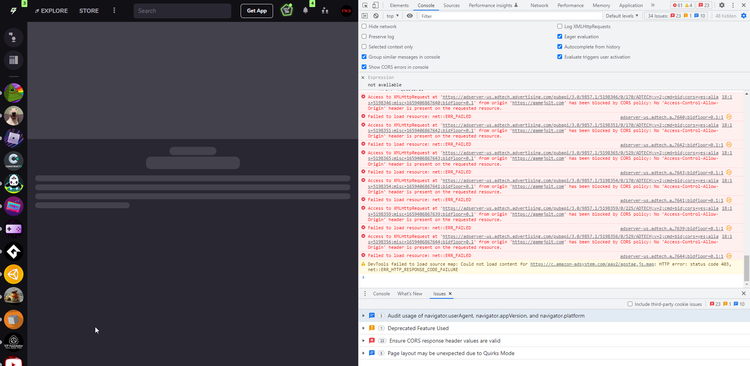This screenshot has height=366, width=750.
Task: Open the orange cube community icon
Action: pos(13,320)
